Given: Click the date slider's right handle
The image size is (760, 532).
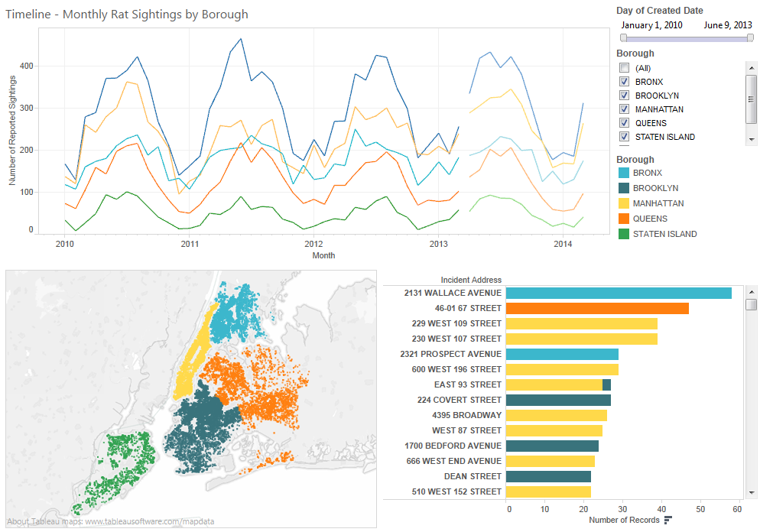Looking at the screenshot, I should (751, 37).
